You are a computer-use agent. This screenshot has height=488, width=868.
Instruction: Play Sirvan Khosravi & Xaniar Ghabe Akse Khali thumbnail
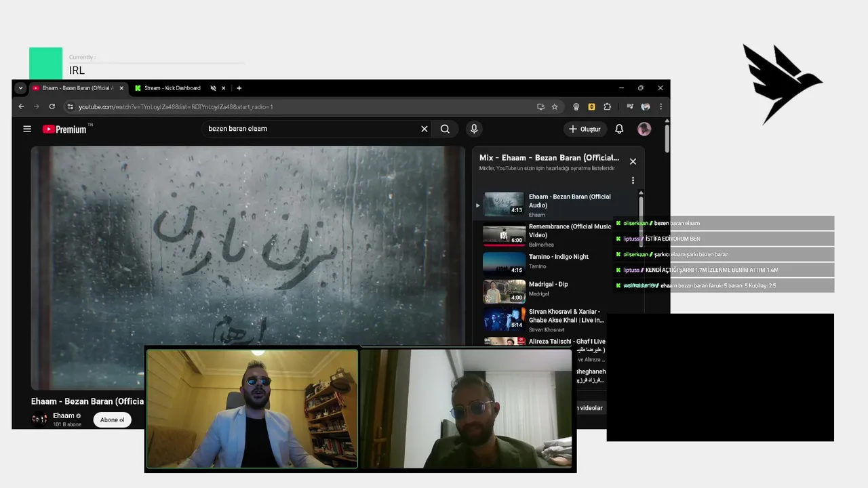[504, 319]
